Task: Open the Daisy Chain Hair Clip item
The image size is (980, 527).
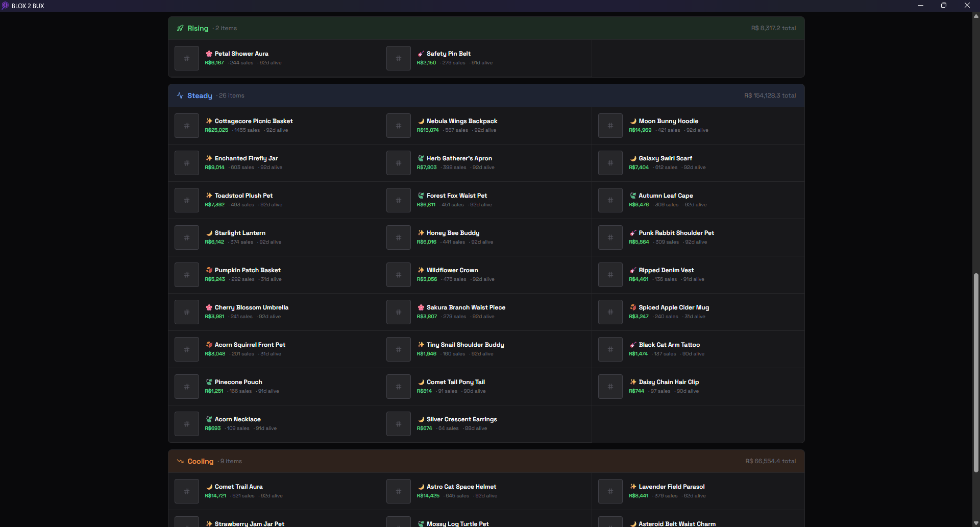Action: pos(698,387)
